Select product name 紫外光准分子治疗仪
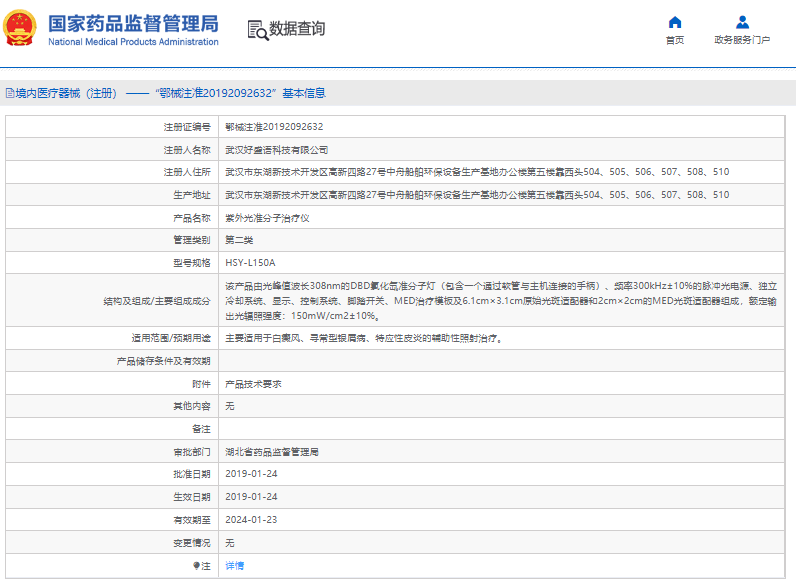 tap(268, 218)
